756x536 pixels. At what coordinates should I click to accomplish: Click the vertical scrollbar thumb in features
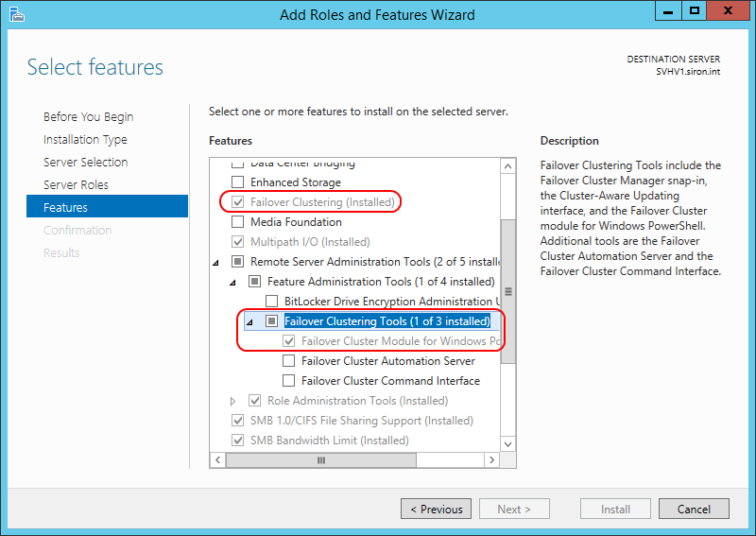[x=507, y=291]
